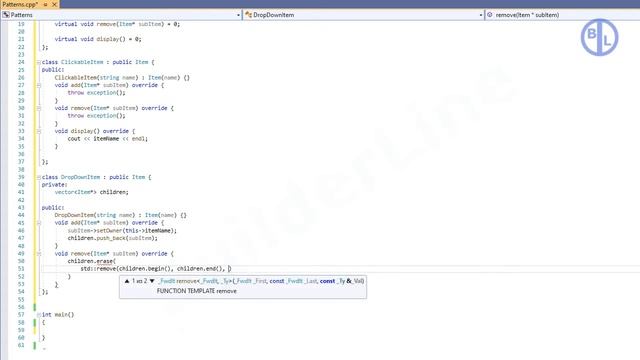Screen dimensions: 640x360
Task: Click 'FUNCTION TEMPLATE remove' tooltip text
Action: click(197, 291)
